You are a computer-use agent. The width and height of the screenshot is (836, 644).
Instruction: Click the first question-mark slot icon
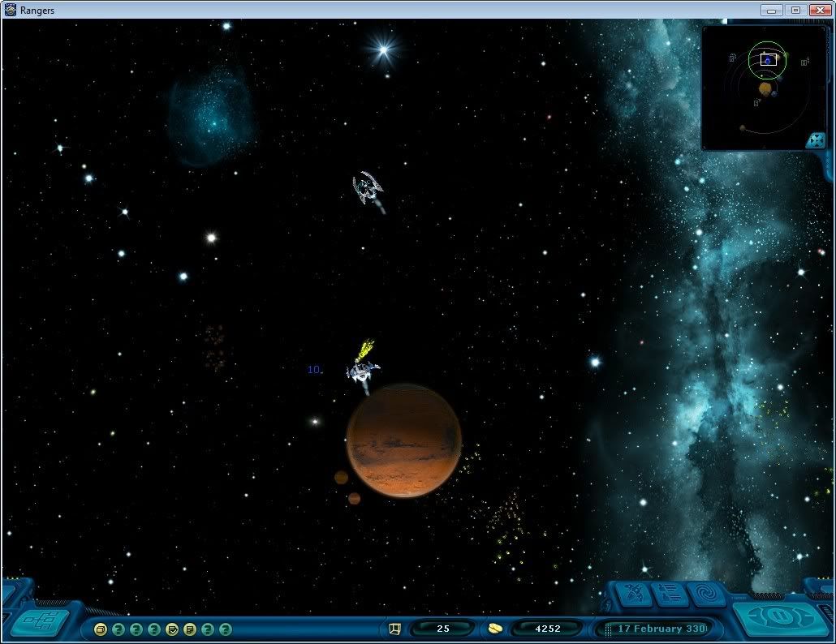119,629
